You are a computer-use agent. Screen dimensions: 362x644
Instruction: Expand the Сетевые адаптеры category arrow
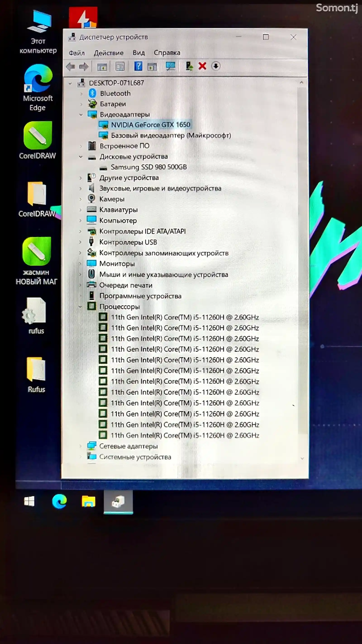(80, 446)
